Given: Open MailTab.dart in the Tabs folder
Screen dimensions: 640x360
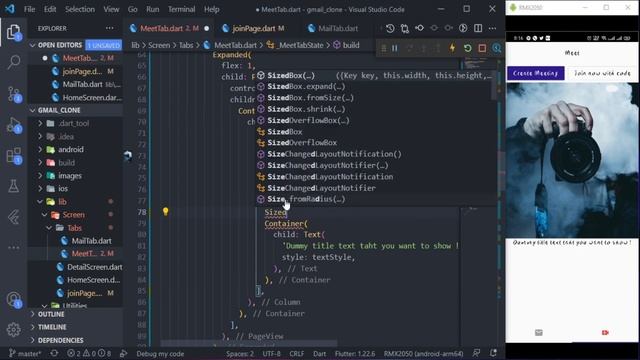Looking at the screenshot, I should 91,241.
